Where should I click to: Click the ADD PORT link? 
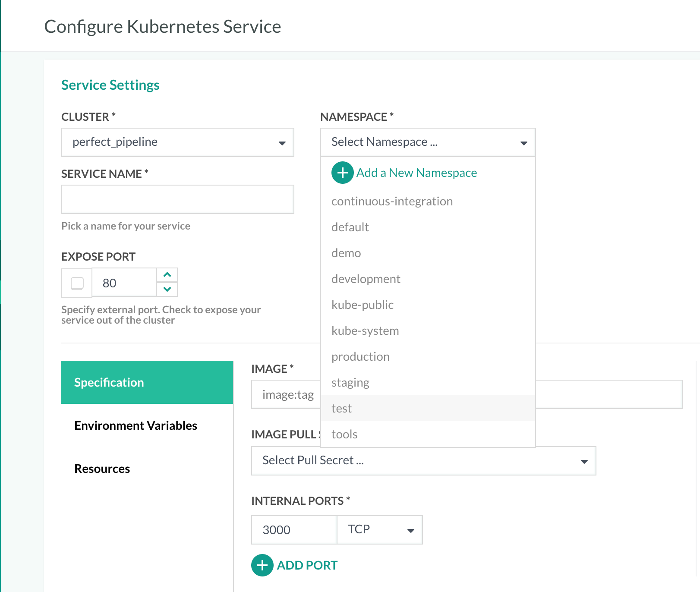[x=307, y=565]
